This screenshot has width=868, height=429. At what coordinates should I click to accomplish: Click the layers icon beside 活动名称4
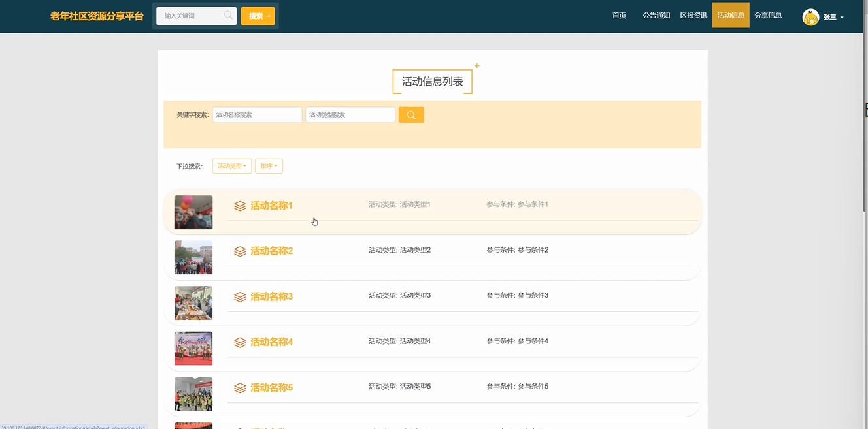coord(240,342)
